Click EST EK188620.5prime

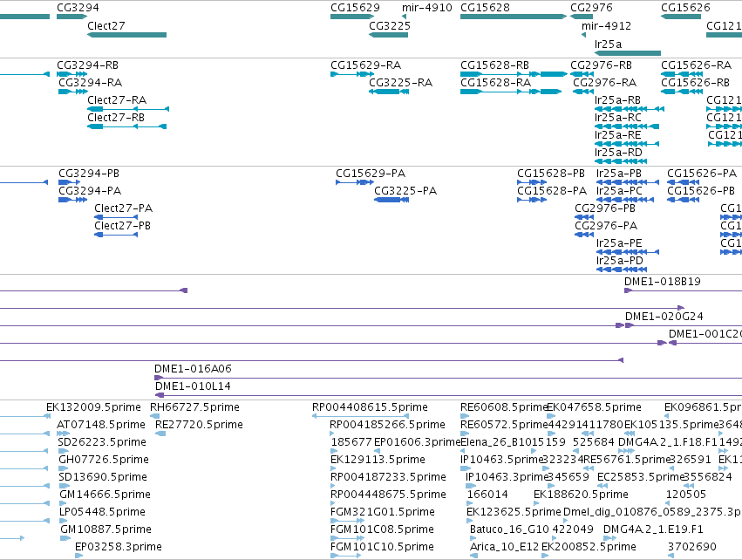(x=581, y=495)
